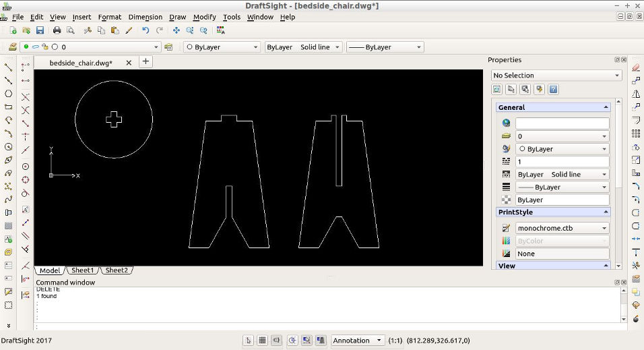Open the Layers Manager icon
Screen dimensions: 644x350
point(13,47)
